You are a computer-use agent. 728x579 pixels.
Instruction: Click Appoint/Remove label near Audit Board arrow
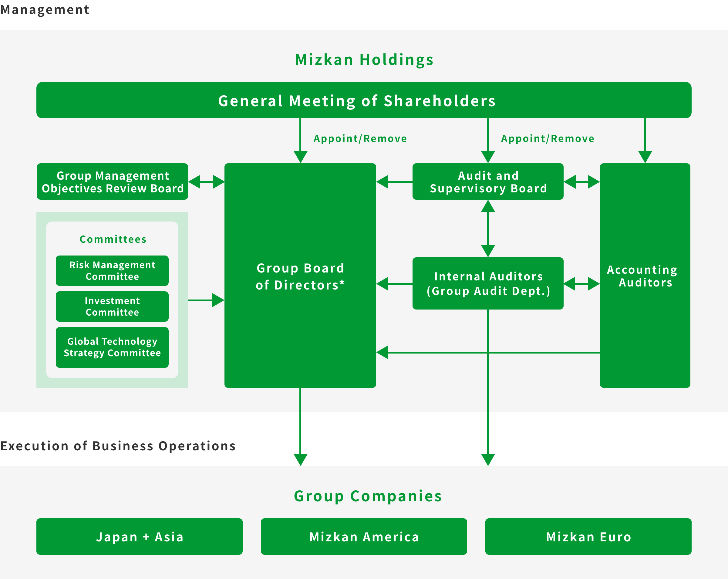[x=547, y=138]
